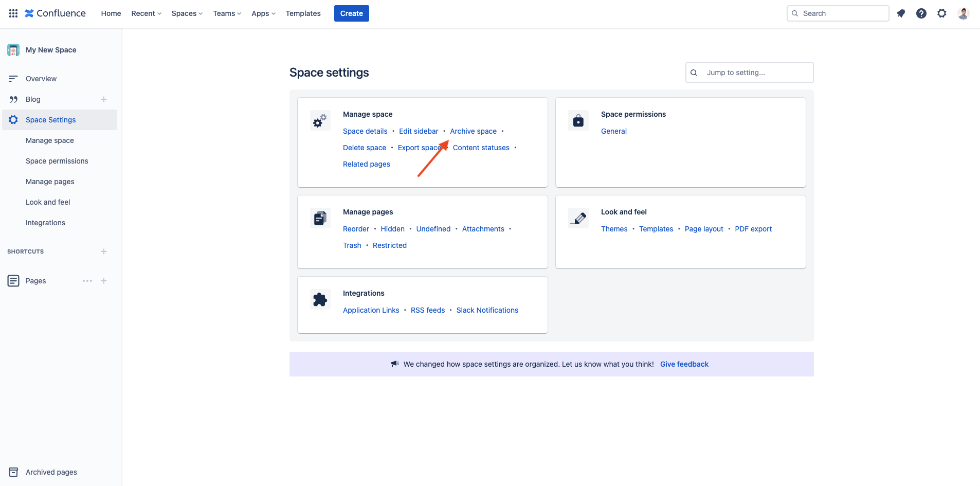Open the app switcher grid icon
The image size is (980, 486).
(13, 13)
